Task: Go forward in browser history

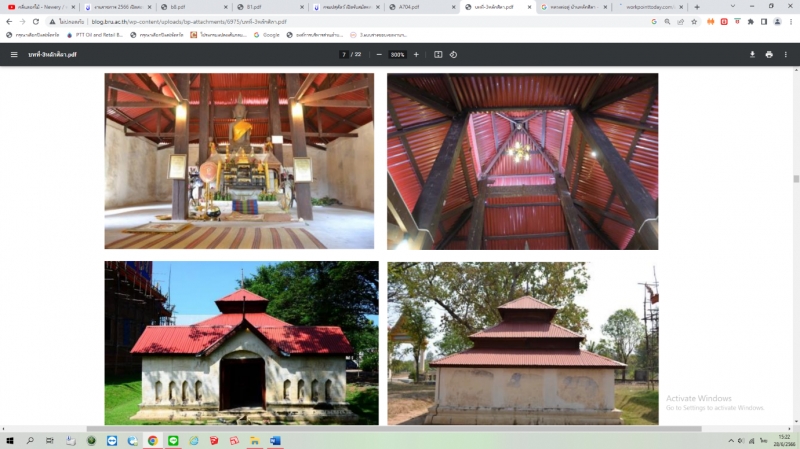Action: coord(22,22)
